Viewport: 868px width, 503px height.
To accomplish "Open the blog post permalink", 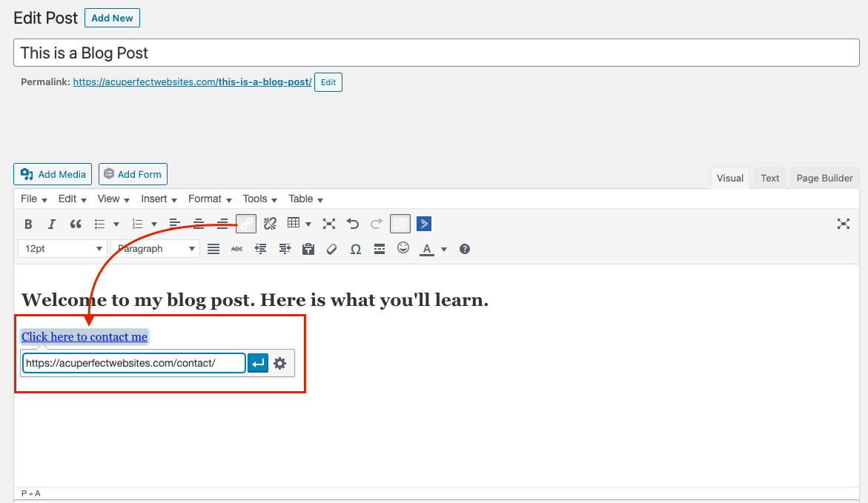I will tap(191, 81).
